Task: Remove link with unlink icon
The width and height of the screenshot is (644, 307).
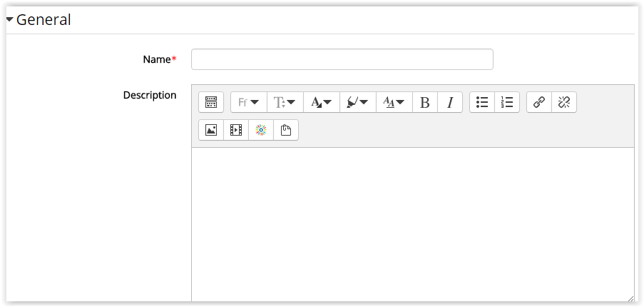Action: click(x=564, y=102)
